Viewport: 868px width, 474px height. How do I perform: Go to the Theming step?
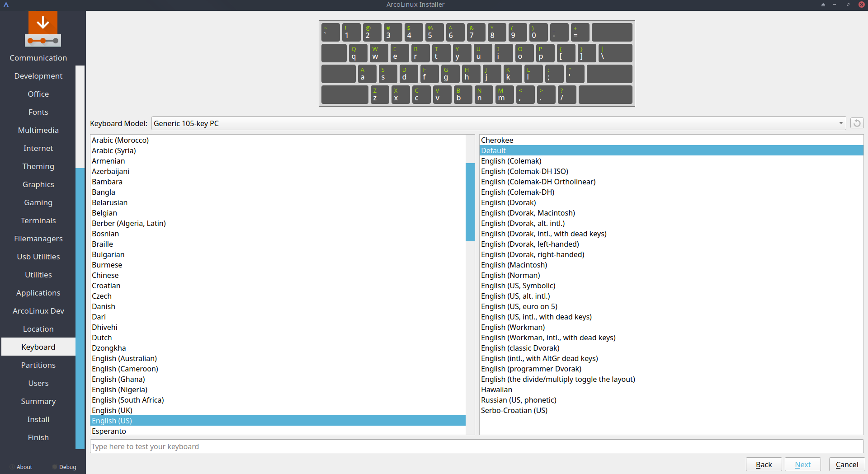point(38,166)
